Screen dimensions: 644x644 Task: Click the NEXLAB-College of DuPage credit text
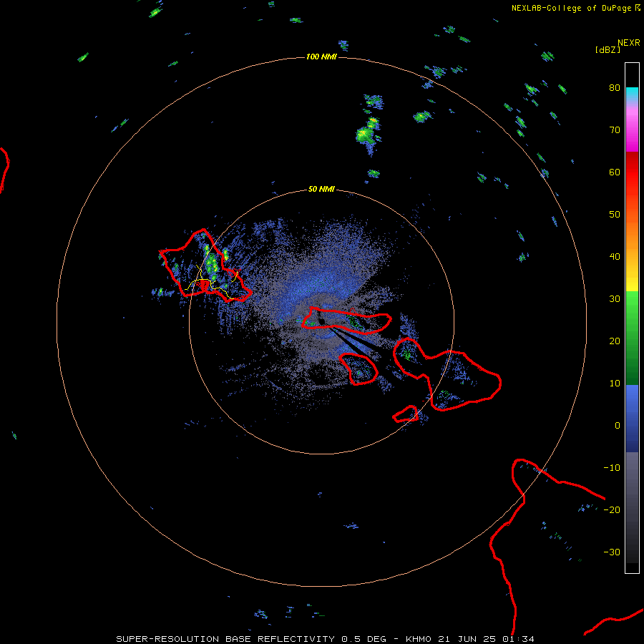(571, 8)
